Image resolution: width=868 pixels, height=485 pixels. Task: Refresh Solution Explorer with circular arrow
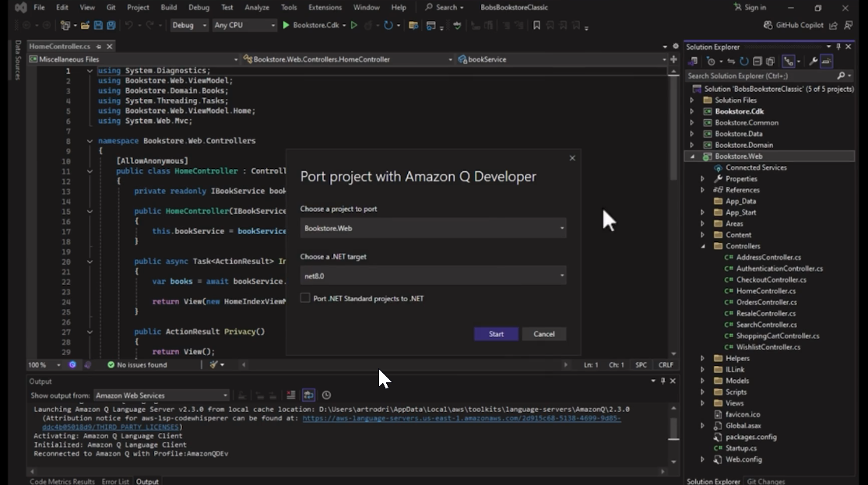coord(744,62)
